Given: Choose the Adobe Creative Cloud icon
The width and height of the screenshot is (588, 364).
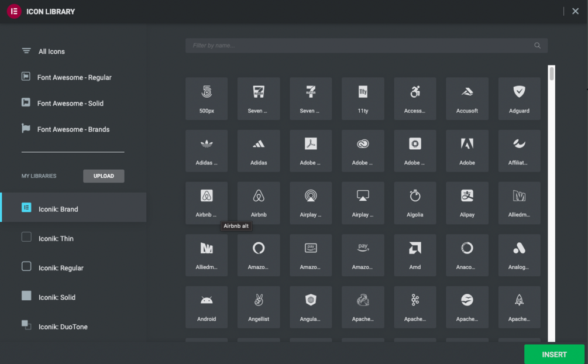Looking at the screenshot, I should pos(363,151).
